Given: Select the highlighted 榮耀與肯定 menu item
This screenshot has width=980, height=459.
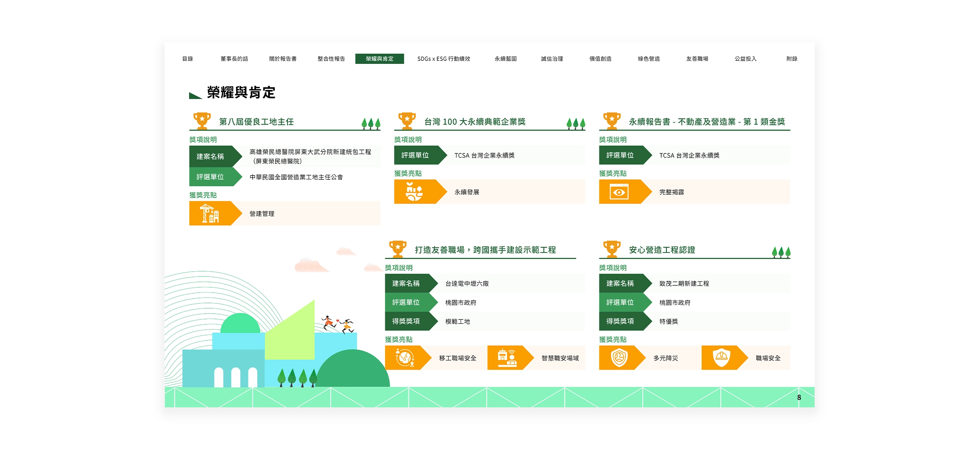Looking at the screenshot, I should pyautogui.click(x=380, y=59).
